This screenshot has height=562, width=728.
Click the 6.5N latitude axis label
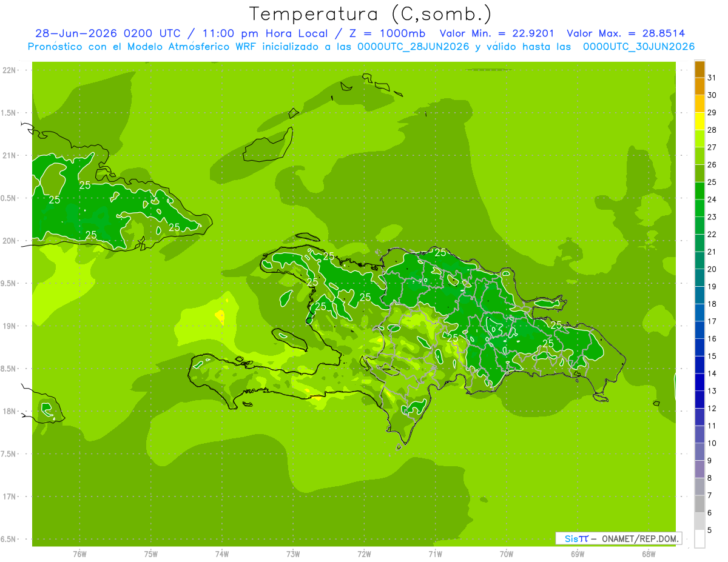tap(9, 539)
